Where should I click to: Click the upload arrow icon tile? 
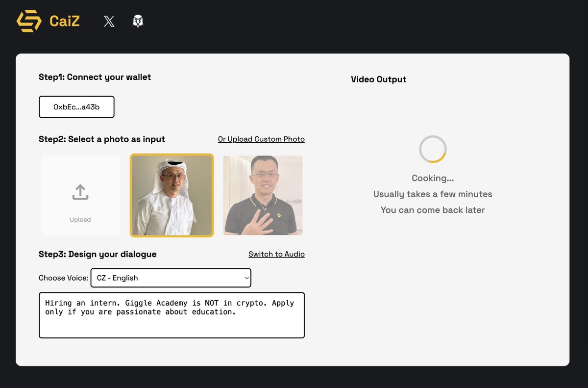point(80,195)
